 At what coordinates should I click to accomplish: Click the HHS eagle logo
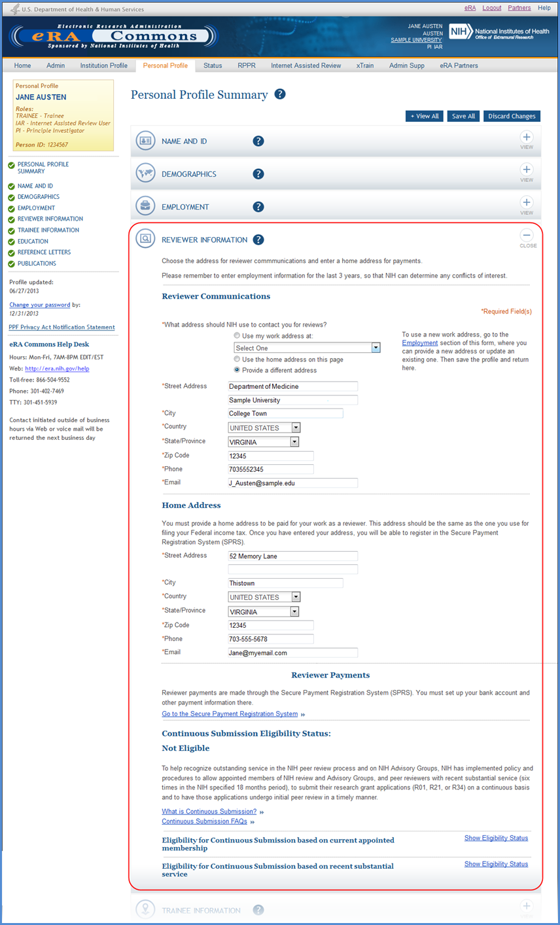pos(15,9)
